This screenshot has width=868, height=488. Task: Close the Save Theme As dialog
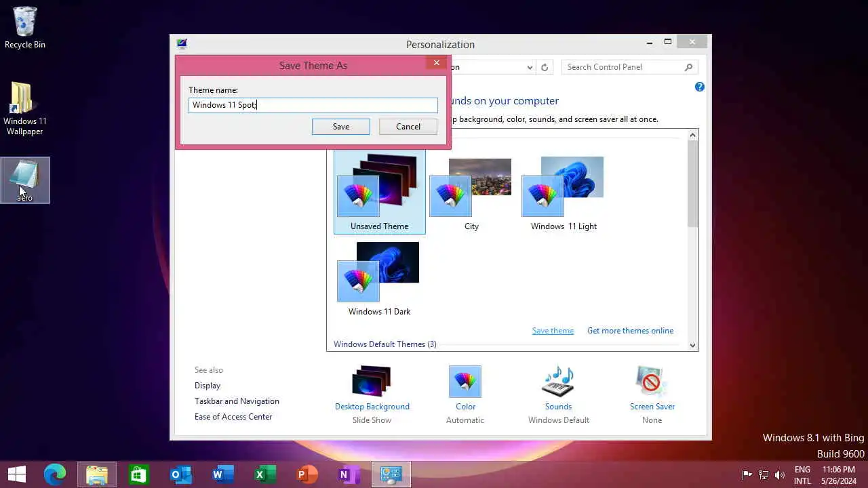point(437,62)
